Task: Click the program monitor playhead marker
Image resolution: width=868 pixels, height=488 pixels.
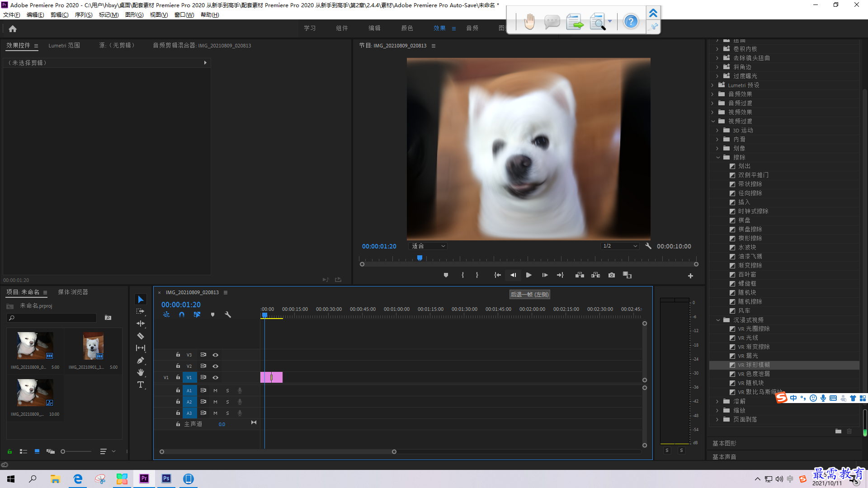Action: click(420, 258)
